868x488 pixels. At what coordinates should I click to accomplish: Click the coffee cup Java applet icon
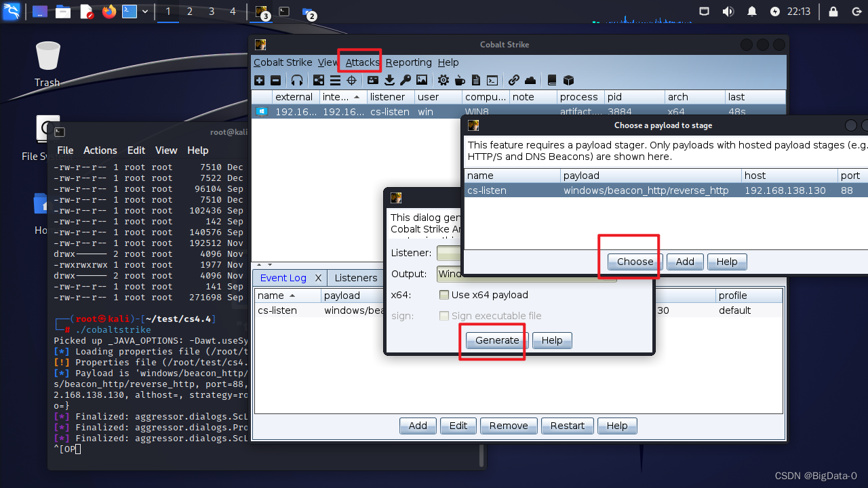460,80
